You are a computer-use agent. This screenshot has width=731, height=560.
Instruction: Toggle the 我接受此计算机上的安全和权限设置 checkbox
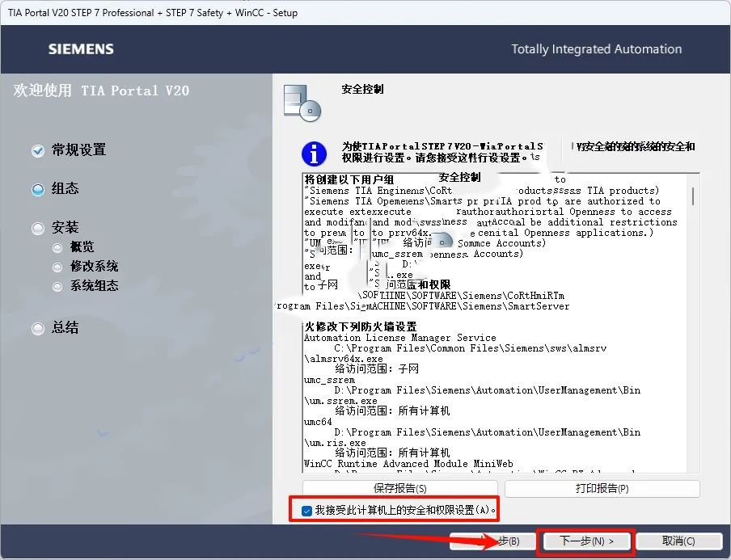306,511
